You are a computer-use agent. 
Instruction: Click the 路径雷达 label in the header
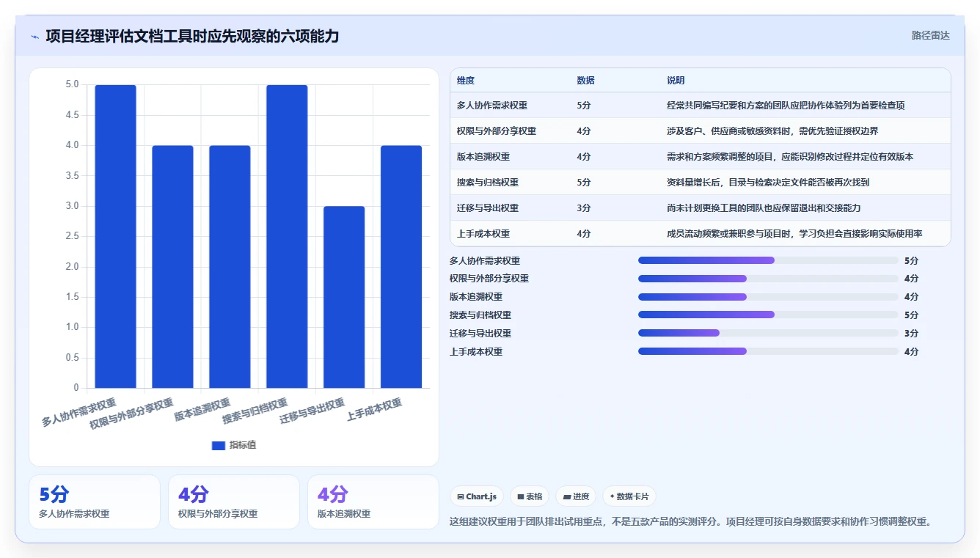(x=930, y=35)
